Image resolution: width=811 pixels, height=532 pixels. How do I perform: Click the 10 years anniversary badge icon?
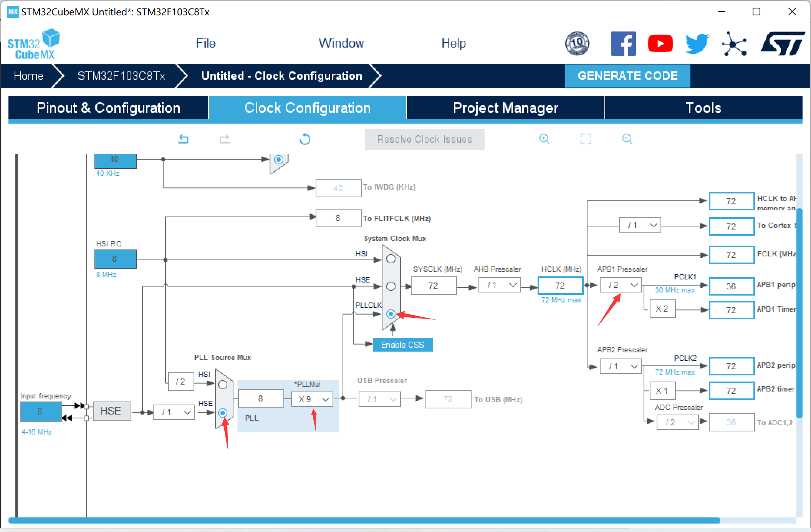point(577,43)
